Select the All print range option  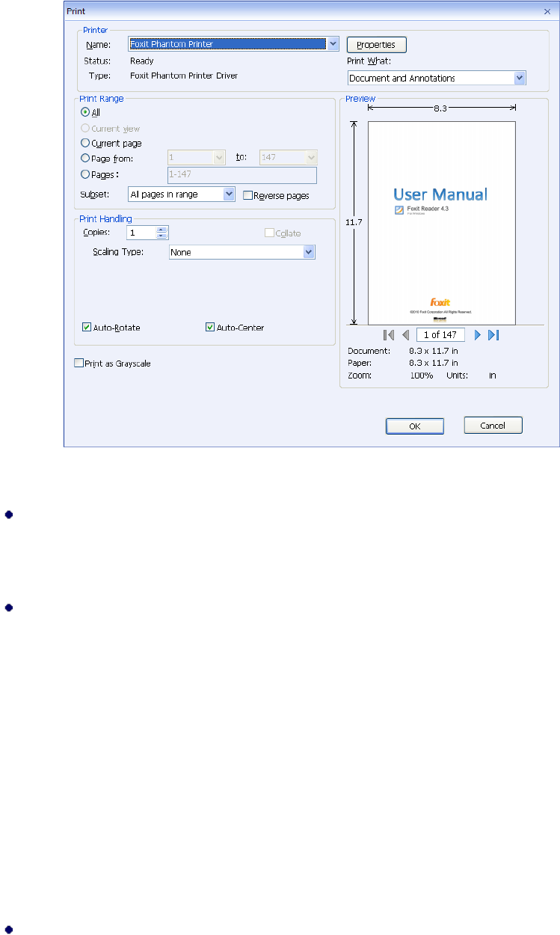85,113
